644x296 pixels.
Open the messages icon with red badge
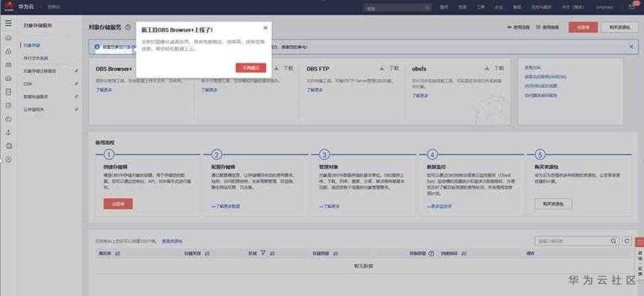(633, 6)
